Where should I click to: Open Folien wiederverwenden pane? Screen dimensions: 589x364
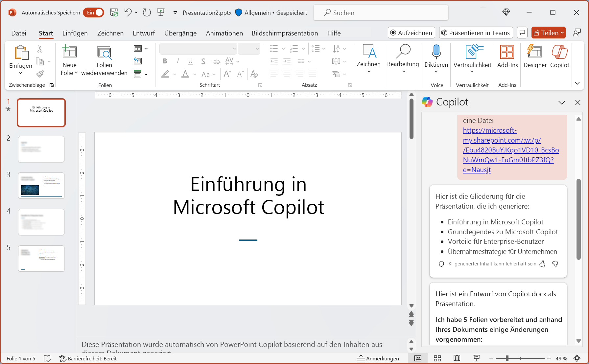tap(104, 61)
